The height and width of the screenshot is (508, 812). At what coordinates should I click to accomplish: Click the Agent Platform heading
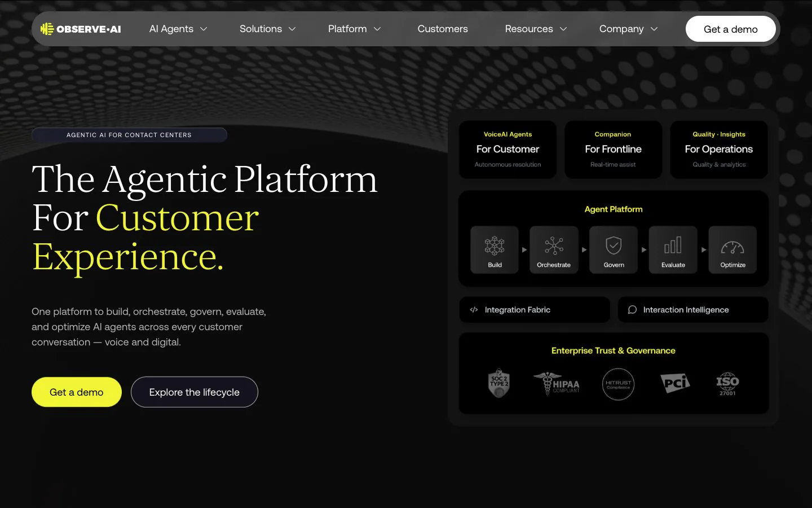point(614,209)
